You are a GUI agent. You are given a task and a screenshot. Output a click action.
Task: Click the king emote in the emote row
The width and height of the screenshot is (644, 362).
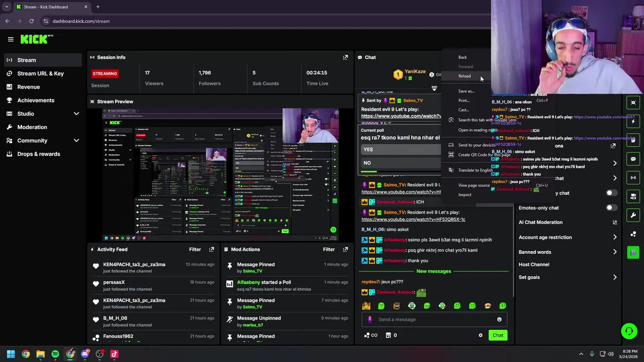pos(366,306)
